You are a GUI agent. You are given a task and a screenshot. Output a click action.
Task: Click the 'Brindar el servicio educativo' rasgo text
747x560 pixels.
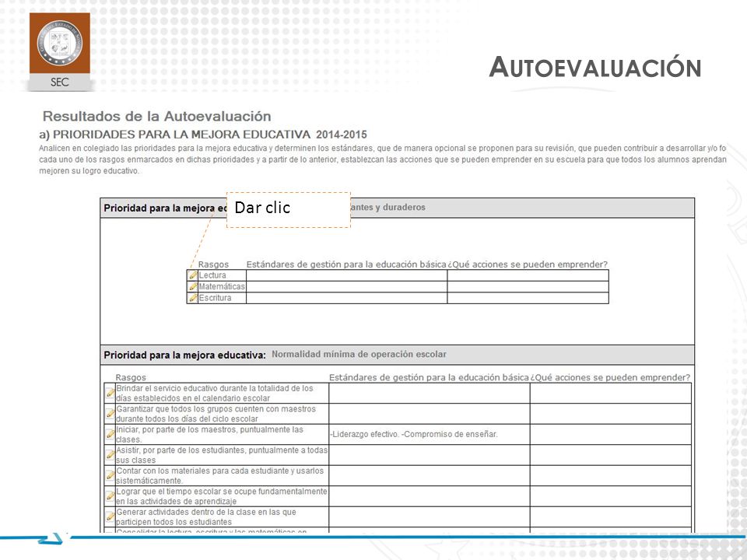point(215,394)
